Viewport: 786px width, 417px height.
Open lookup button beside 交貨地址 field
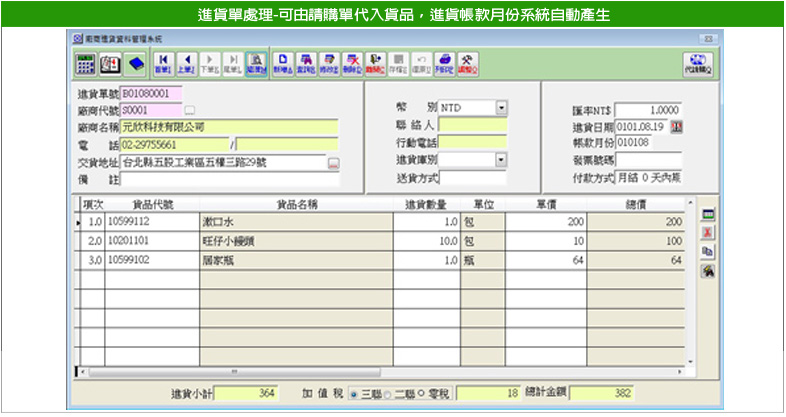334,162
